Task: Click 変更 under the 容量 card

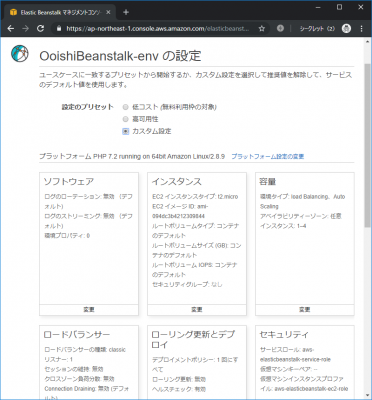Action: point(305,310)
